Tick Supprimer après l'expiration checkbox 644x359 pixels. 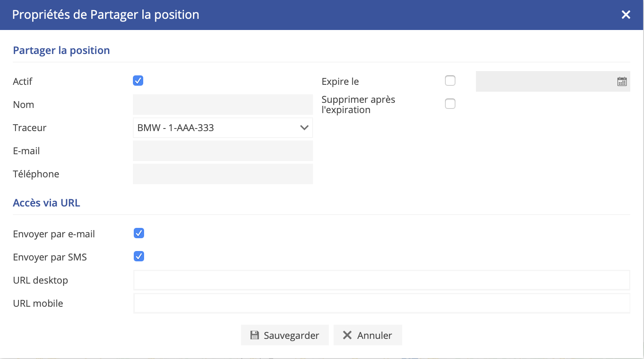click(450, 104)
